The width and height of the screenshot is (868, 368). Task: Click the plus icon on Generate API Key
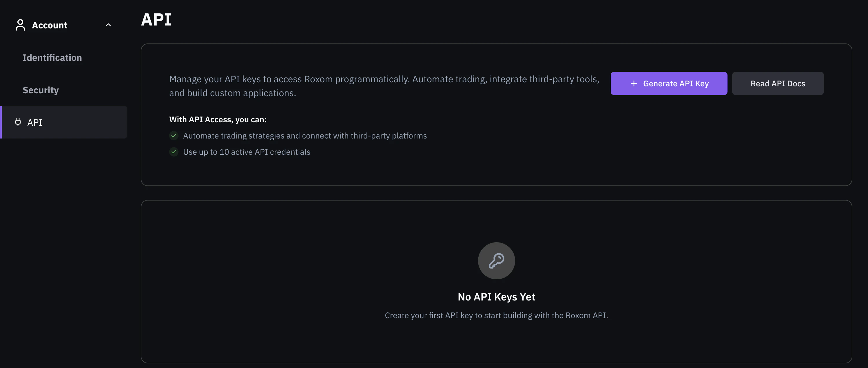(634, 83)
